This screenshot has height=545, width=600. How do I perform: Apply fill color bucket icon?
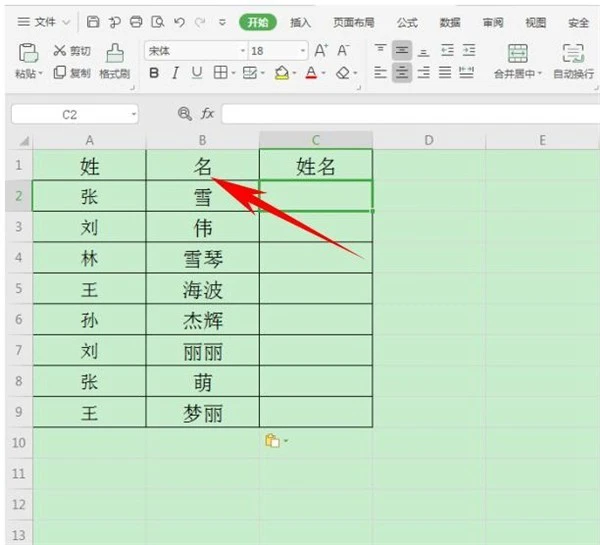(x=282, y=72)
